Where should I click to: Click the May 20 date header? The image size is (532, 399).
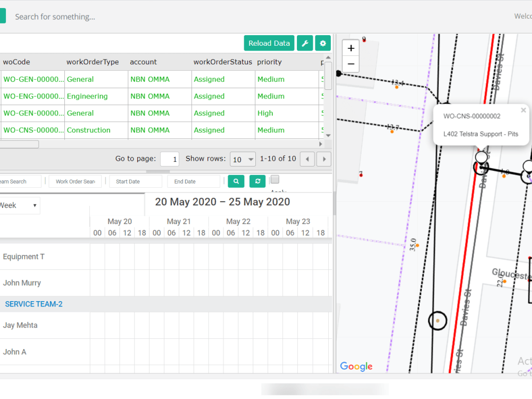119,221
